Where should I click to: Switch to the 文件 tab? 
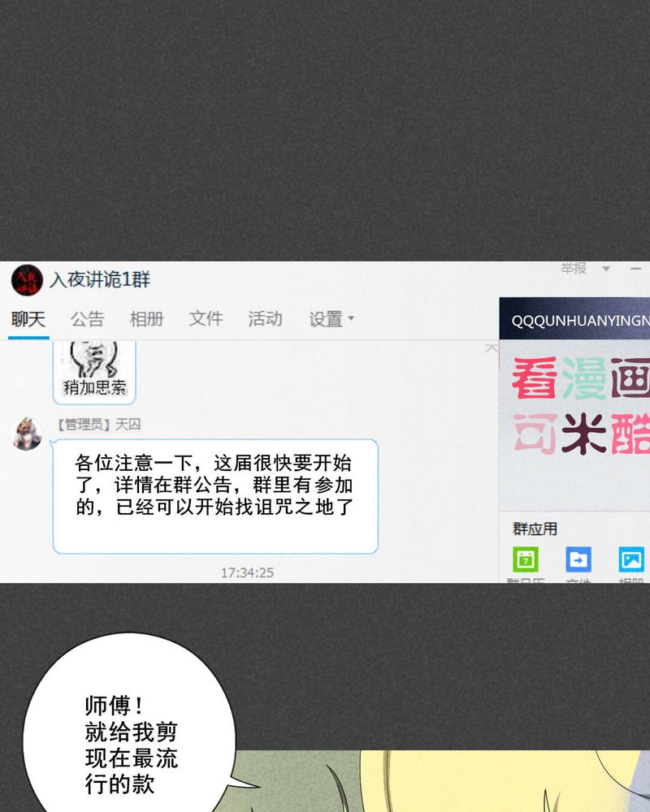[x=206, y=319]
